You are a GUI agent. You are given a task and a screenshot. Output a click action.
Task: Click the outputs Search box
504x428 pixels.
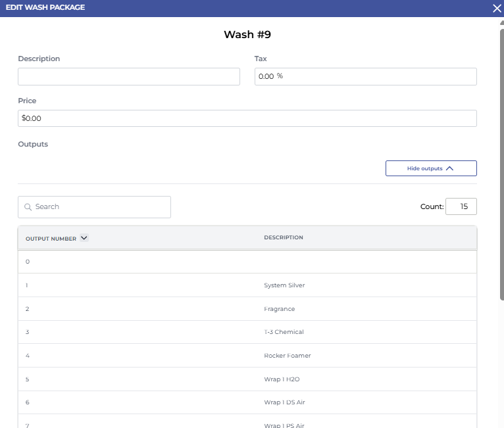pyautogui.click(x=99, y=207)
